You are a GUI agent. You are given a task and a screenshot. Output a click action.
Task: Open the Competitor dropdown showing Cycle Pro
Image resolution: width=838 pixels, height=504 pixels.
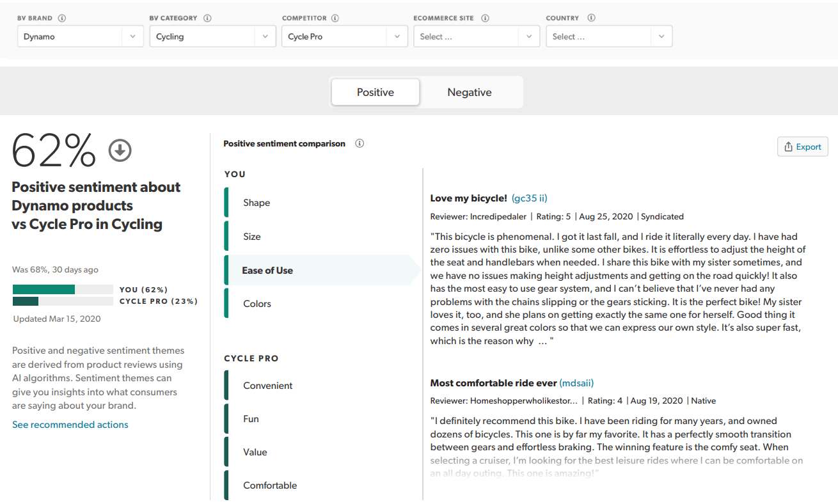point(345,36)
